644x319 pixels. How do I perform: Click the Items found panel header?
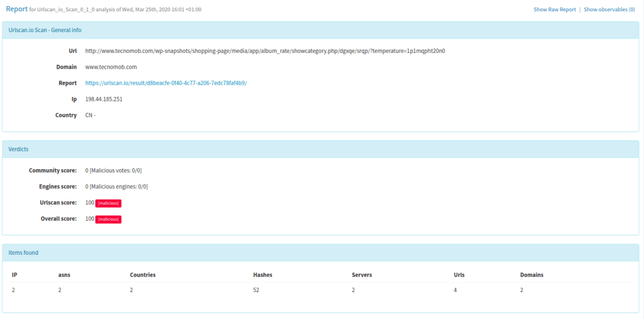(23, 253)
